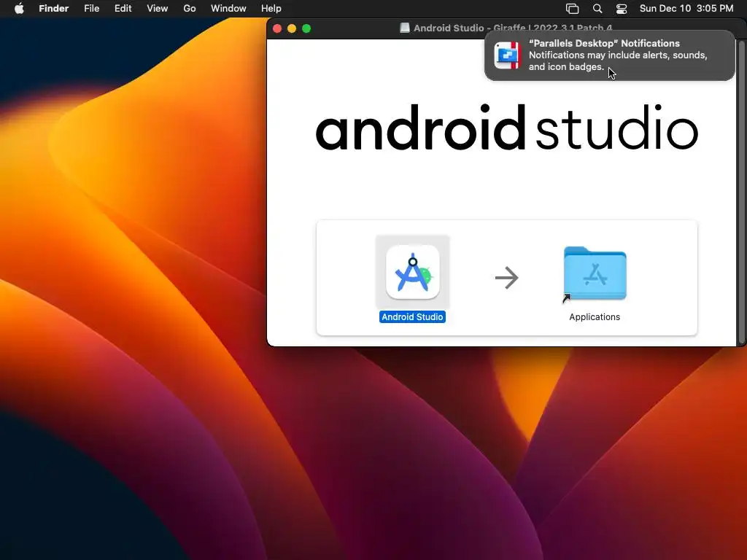Click the Android Studio window title text
The width and height of the screenshot is (747, 560).
coord(513,28)
